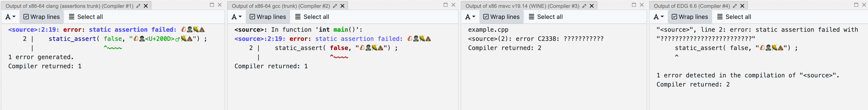Maximize the clang output pane
868x110 pixels.
pyautogui.click(x=212, y=5)
